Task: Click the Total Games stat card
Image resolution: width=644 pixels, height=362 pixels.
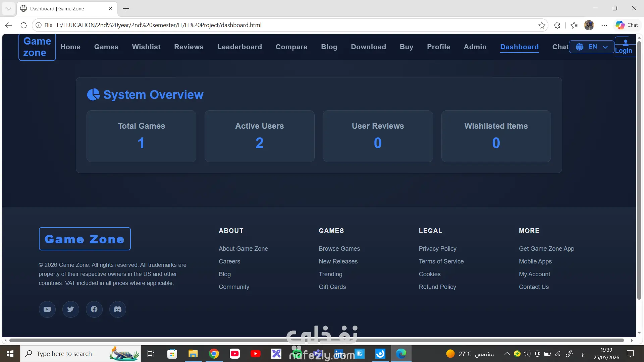Action: 141,136
